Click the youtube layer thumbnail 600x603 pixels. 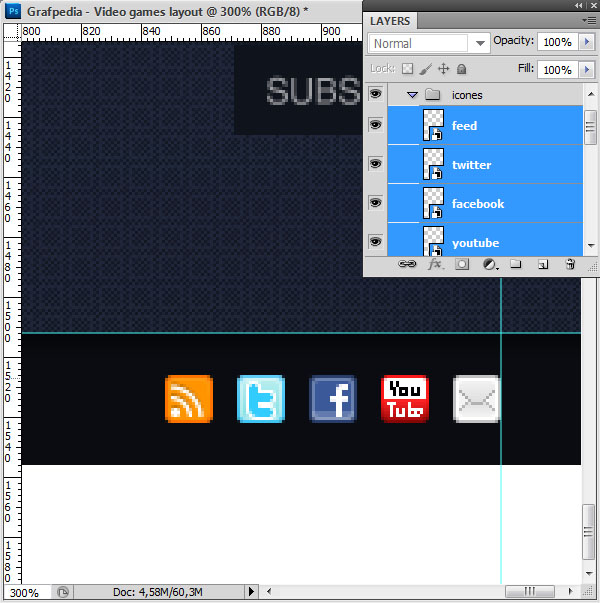point(433,241)
